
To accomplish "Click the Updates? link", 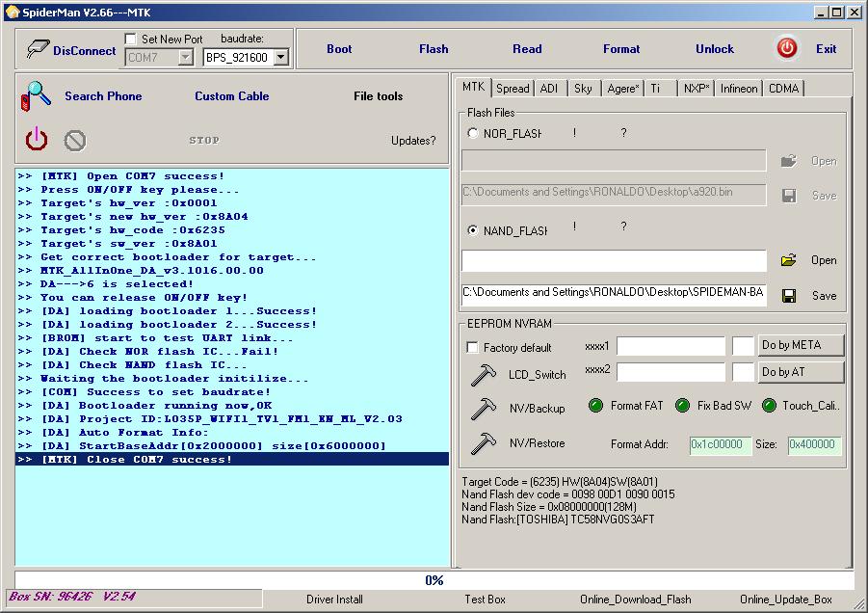I will pyautogui.click(x=413, y=141).
